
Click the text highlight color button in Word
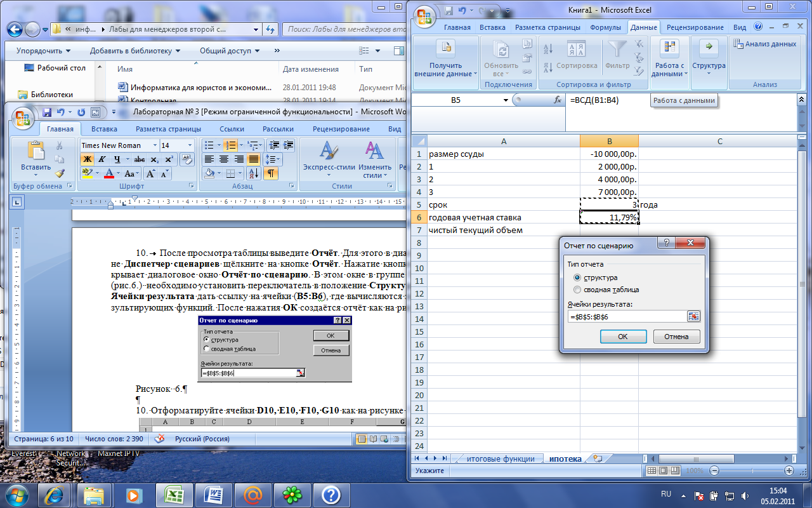[x=88, y=173]
